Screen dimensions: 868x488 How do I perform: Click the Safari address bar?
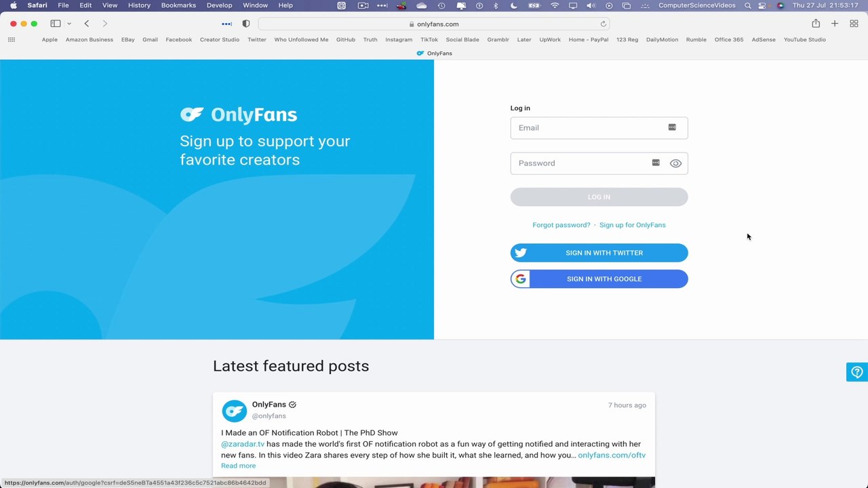click(x=434, y=24)
